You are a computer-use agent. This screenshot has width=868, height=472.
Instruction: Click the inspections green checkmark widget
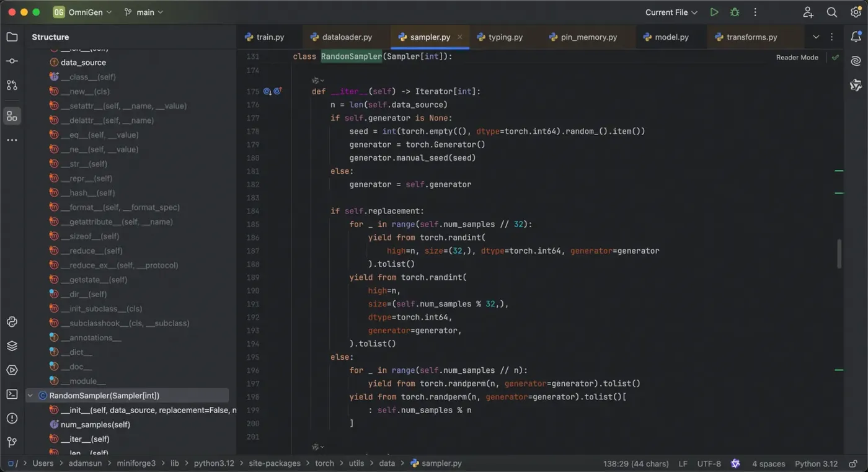835,57
